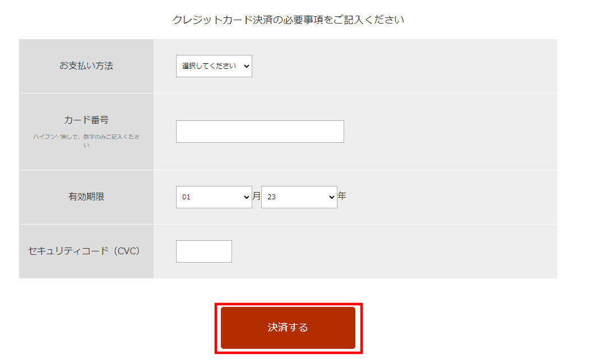Click the 選択してください placeholder text
597x364 pixels.
click(209, 66)
